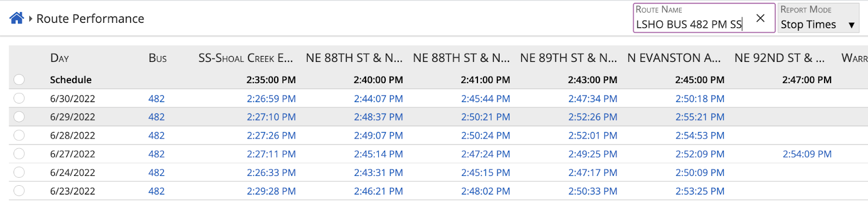Open bus 482 link for 6/24/2022
Viewport: 868px width, 201px height.
156,173
